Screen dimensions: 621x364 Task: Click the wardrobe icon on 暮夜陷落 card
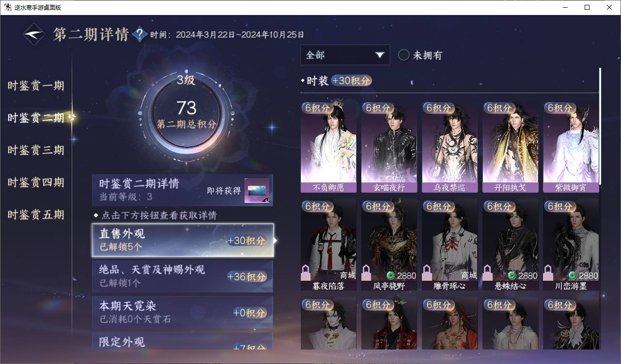(306, 273)
